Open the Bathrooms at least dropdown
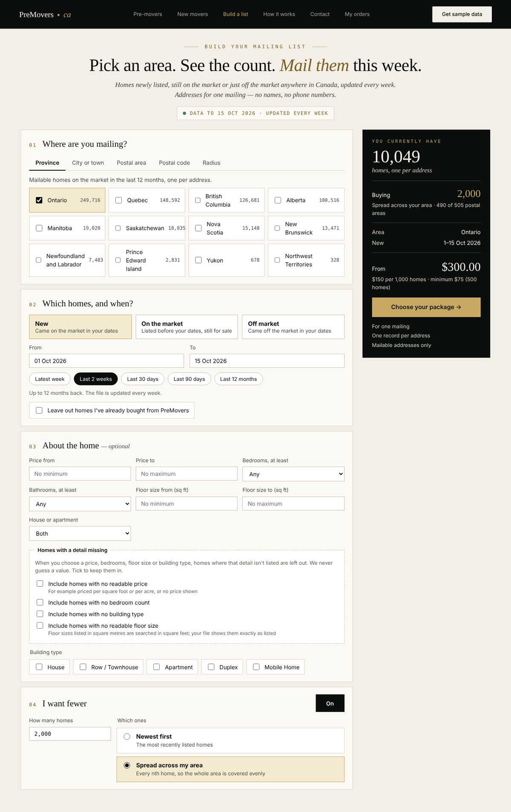The height and width of the screenshot is (812, 511). (x=80, y=504)
